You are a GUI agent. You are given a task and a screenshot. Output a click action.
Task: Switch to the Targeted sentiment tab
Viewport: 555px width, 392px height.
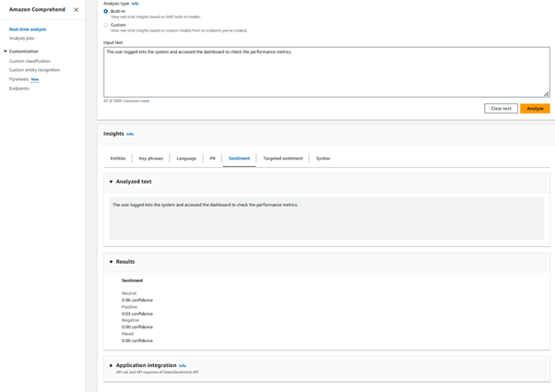(283, 159)
